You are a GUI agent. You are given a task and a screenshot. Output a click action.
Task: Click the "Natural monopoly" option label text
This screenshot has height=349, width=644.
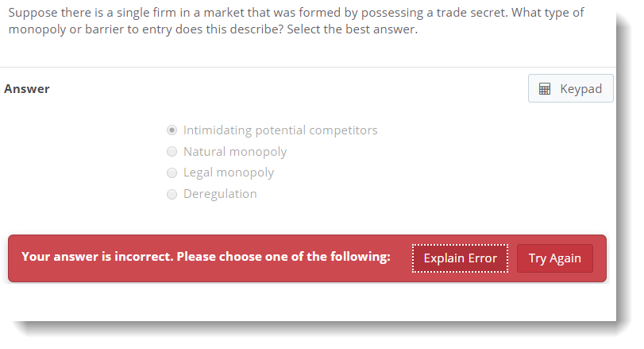235,152
